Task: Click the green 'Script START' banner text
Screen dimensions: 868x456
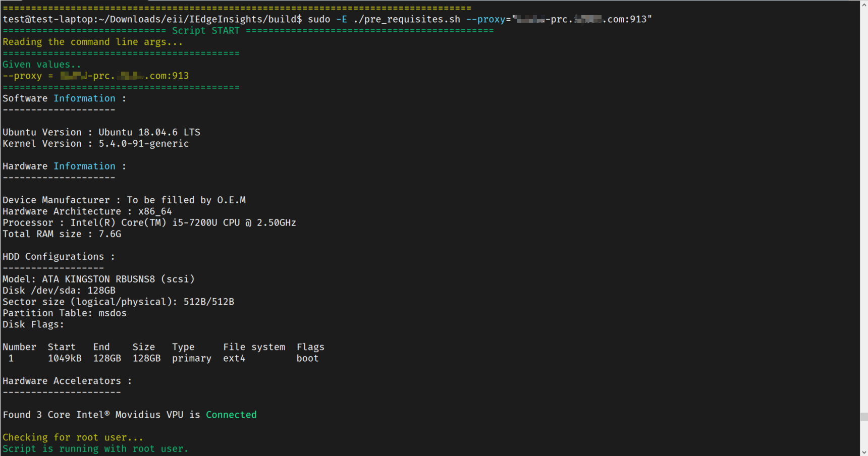Action: 206,31
